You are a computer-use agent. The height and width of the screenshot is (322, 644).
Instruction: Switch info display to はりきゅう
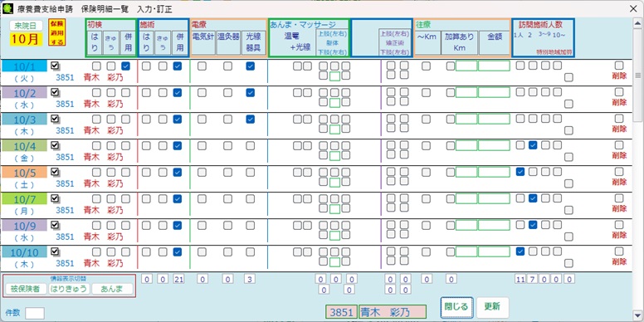pos(69,289)
